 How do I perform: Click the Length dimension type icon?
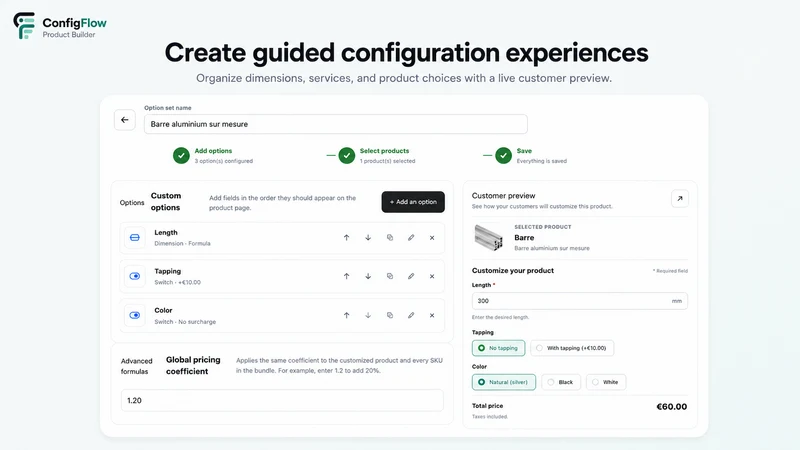(135, 238)
